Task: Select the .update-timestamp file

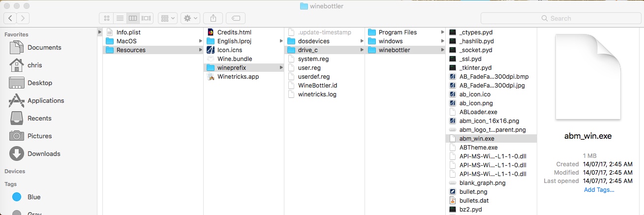Action: pos(324,32)
